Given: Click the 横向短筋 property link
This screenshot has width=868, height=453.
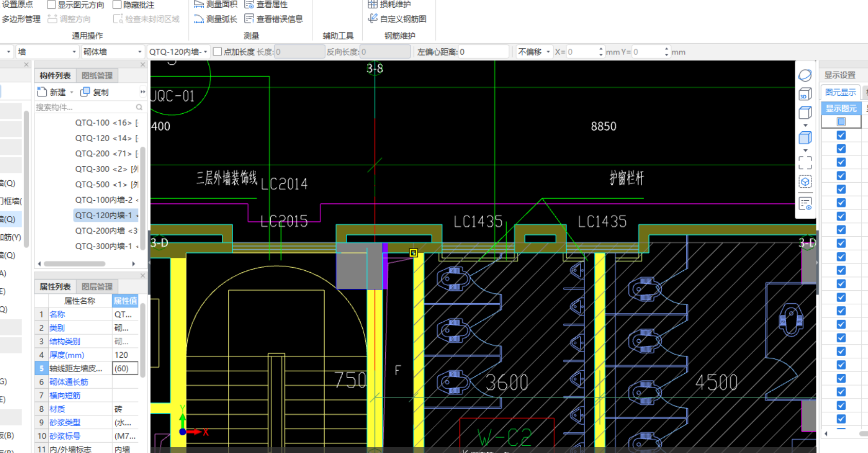Looking at the screenshot, I should click(x=65, y=395).
